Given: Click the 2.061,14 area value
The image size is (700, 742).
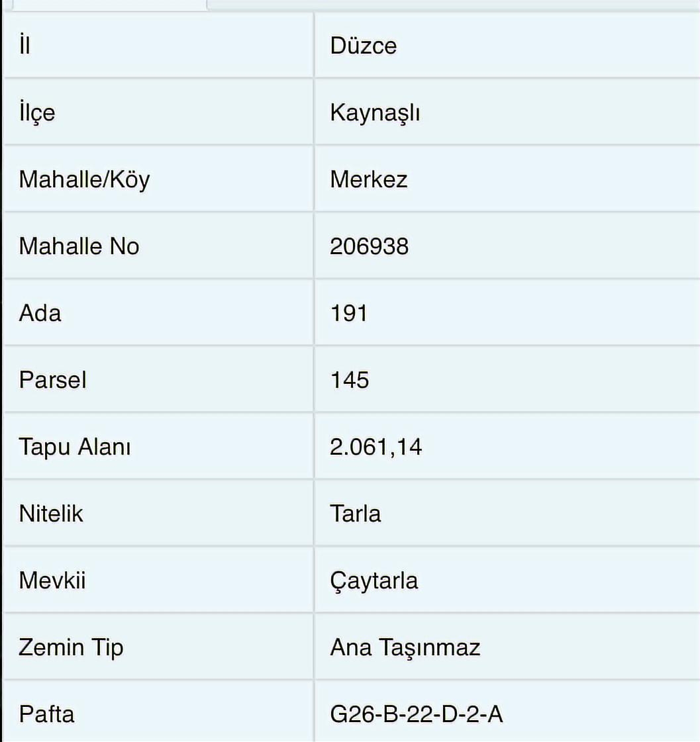Looking at the screenshot, I should pos(375,447).
